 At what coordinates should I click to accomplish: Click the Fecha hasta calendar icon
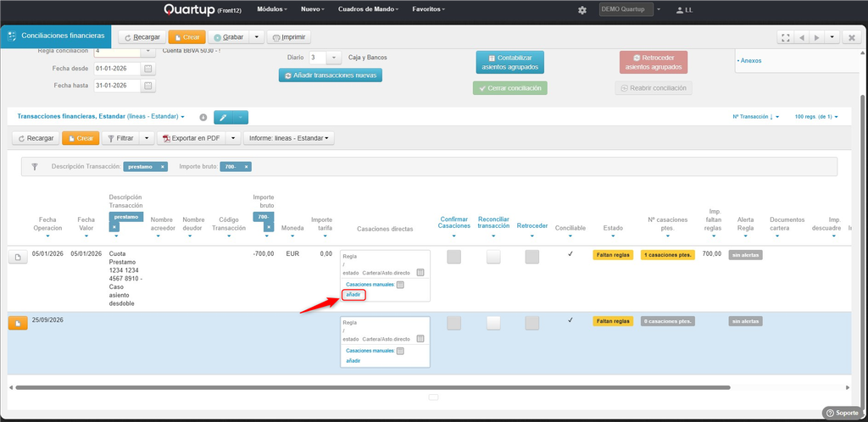(147, 86)
